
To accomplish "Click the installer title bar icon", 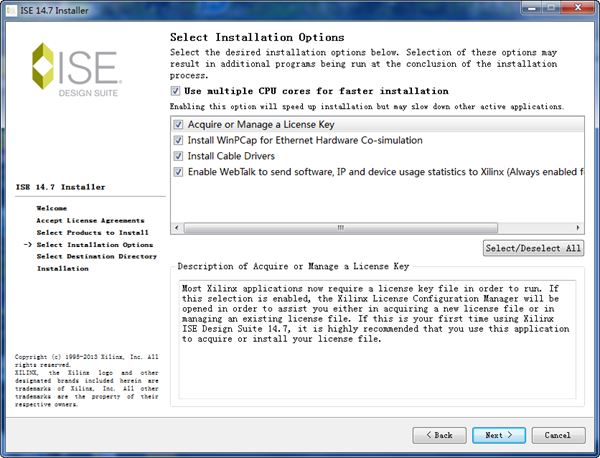I will coord(11,10).
